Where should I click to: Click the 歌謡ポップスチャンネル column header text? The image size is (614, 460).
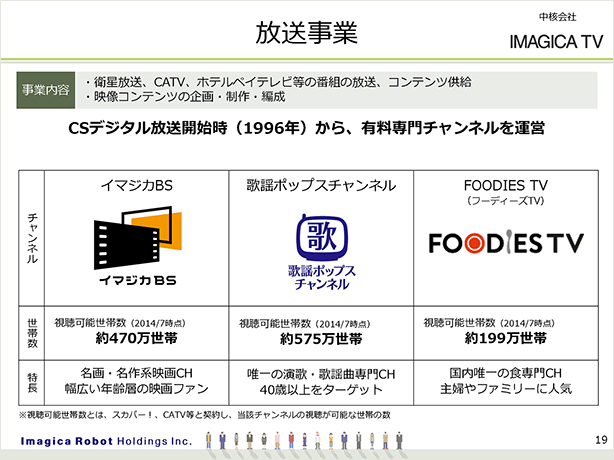coord(321,185)
